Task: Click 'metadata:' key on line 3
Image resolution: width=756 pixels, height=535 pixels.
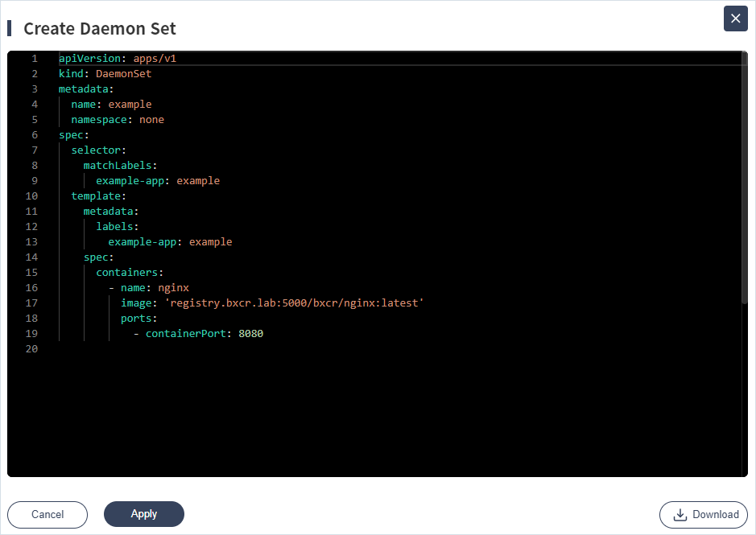Action: 86,89
